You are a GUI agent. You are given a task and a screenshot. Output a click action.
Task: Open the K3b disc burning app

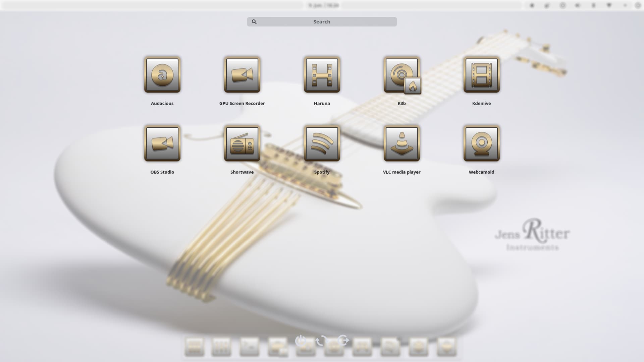click(402, 75)
